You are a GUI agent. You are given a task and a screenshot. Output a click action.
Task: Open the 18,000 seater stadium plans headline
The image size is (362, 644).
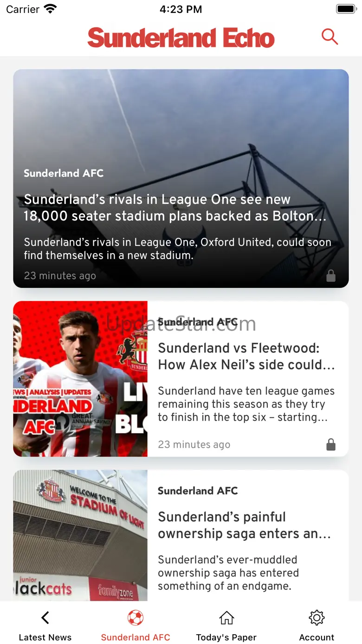[175, 208]
